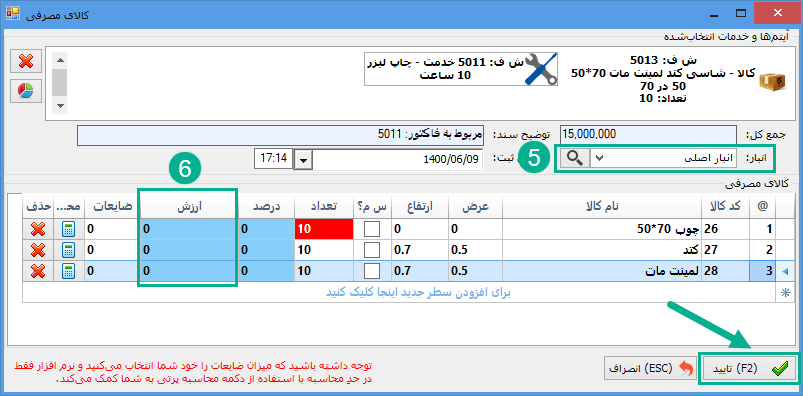Cancel with the انصراف (ESC) button
The width and height of the screenshot is (803, 396).
648,368
